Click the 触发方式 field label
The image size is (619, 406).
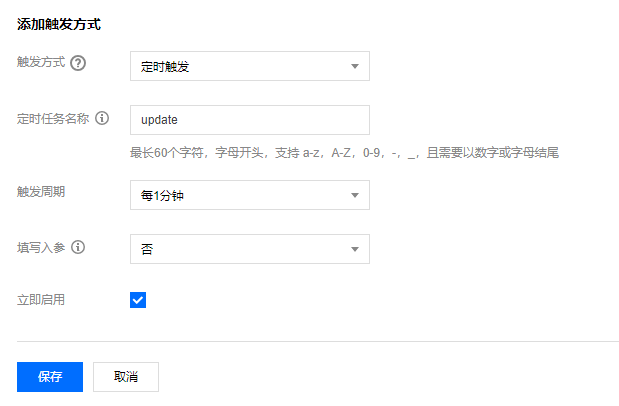coord(41,62)
